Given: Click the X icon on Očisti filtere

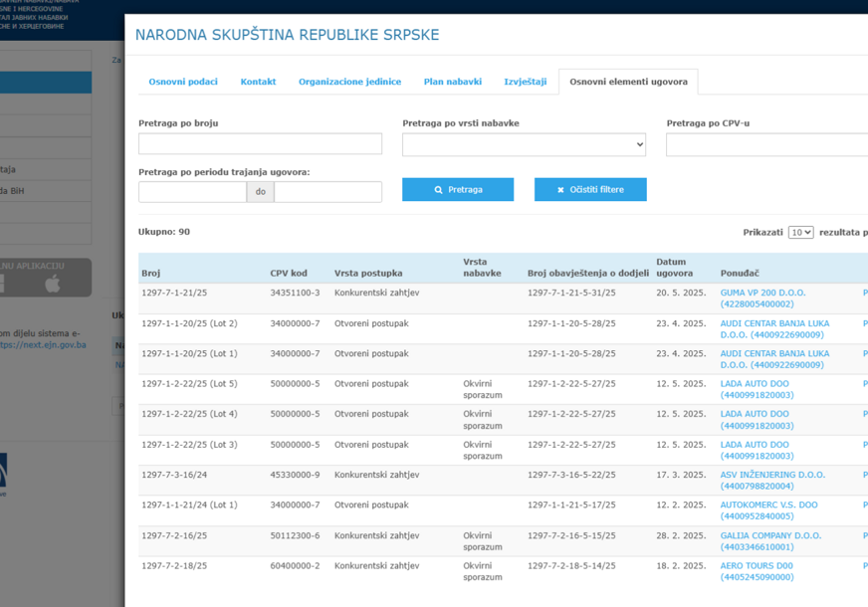Looking at the screenshot, I should pos(560,190).
